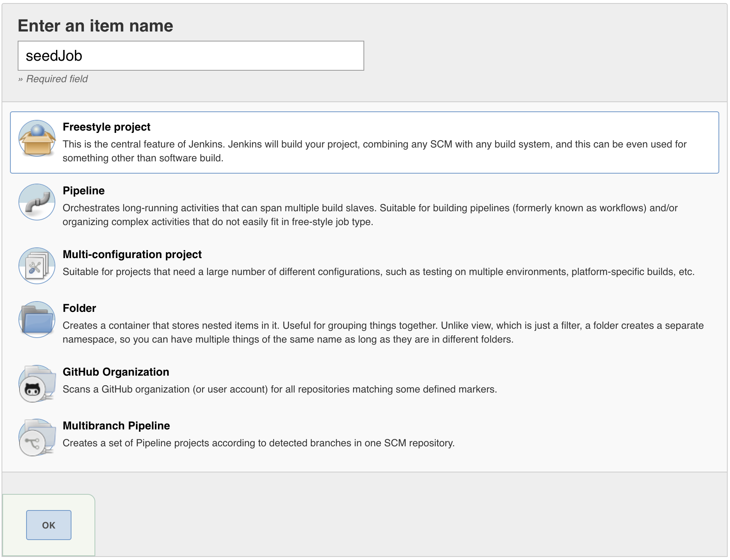Select the Pipeline item type title
This screenshot has width=730, height=560.
pos(84,191)
